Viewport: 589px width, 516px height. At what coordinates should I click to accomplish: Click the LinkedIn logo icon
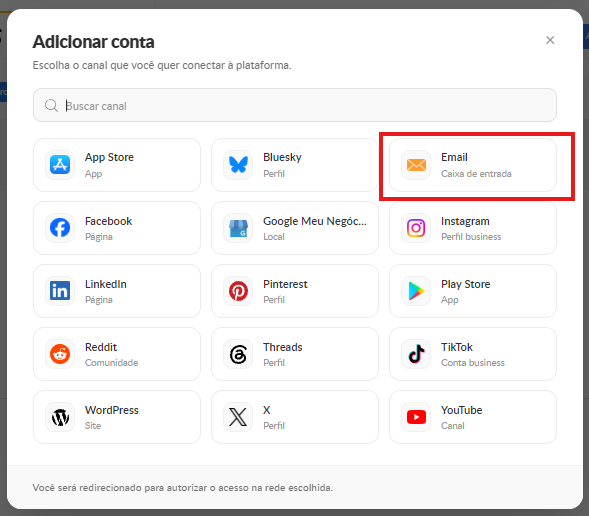60,291
